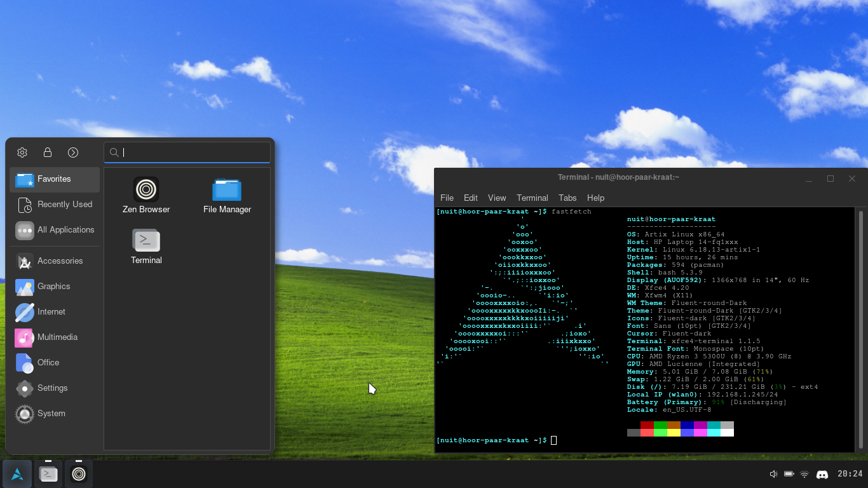Launch File Manager from the menu favorites
Image resolution: width=868 pixels, height=488 pixels.
pyautogui.click(x=227, y=195)
